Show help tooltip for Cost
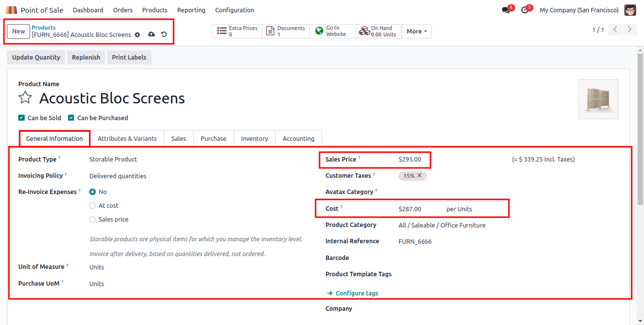The height and width of the screenshot is (325, 644). click(x=341, y=207)
